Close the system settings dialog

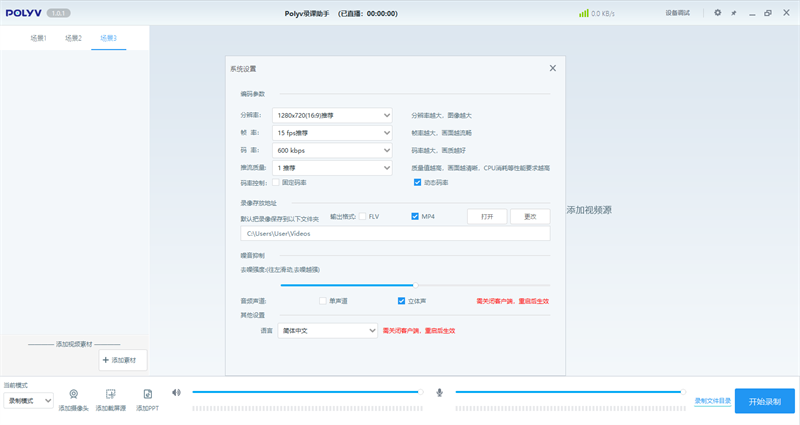coord(552,68)
